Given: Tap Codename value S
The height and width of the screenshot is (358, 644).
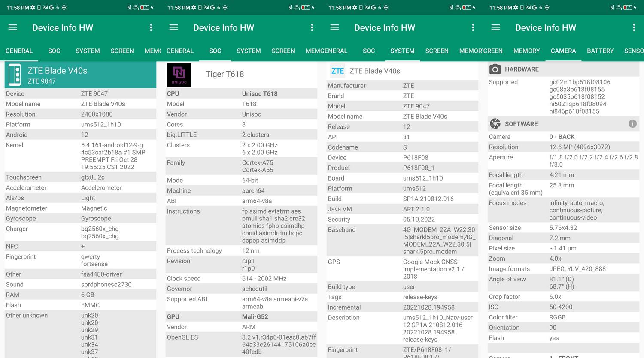Looking at the screenshot, I should pyautogui.click(x=405, y=147).
